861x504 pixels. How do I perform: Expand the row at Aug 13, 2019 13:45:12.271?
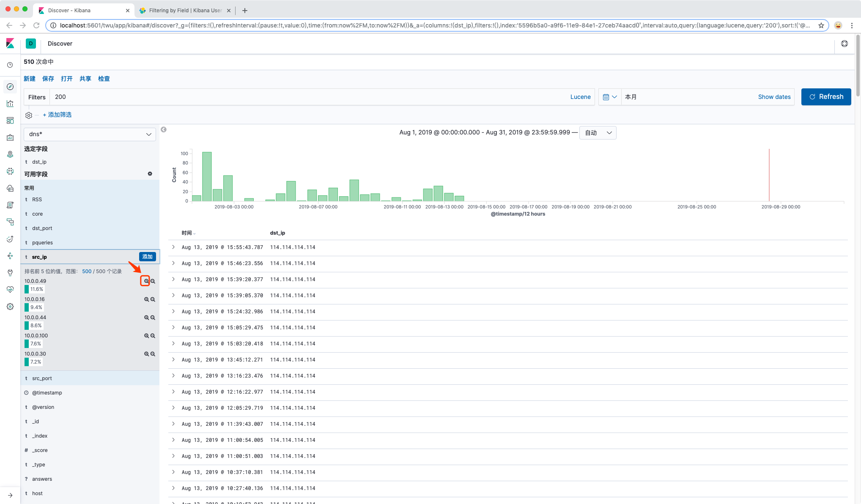tap(173, 359)
